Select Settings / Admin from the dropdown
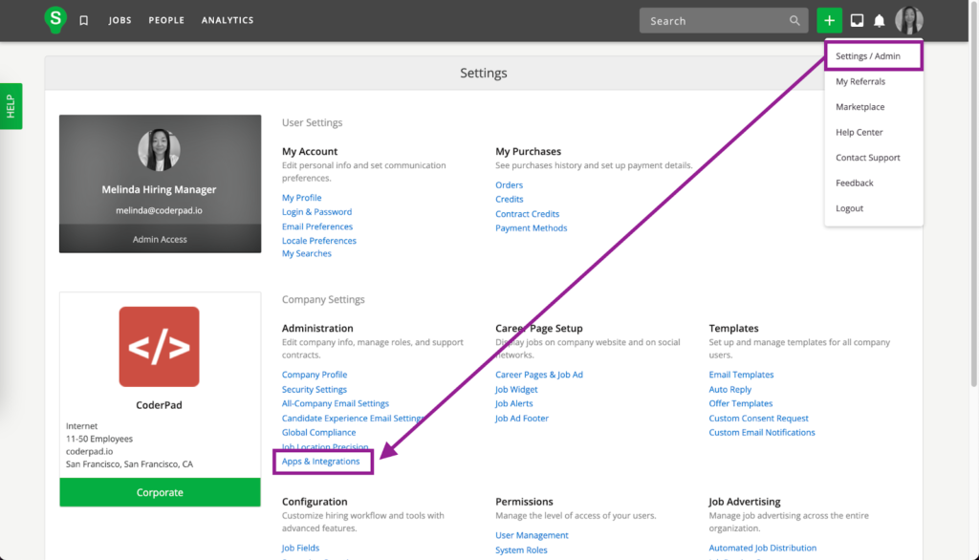This screenshot has width=979, height=560. [x=868, y=55]
